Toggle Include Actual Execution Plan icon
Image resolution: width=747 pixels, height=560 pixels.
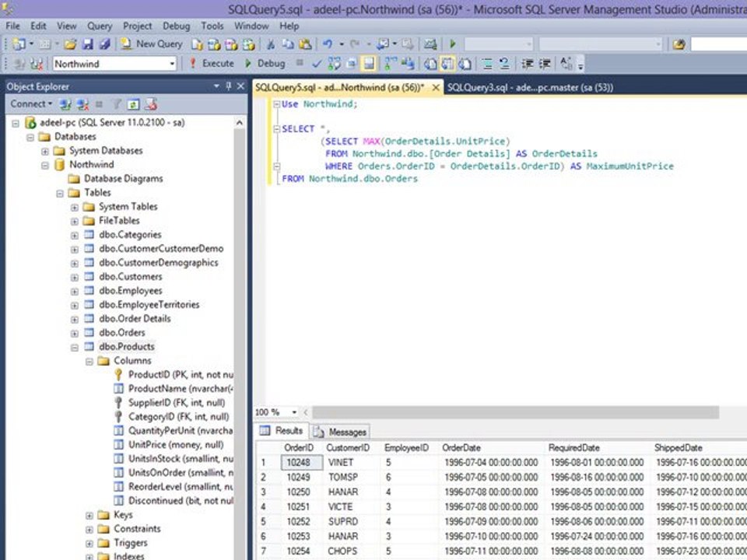tap(390, 63)
